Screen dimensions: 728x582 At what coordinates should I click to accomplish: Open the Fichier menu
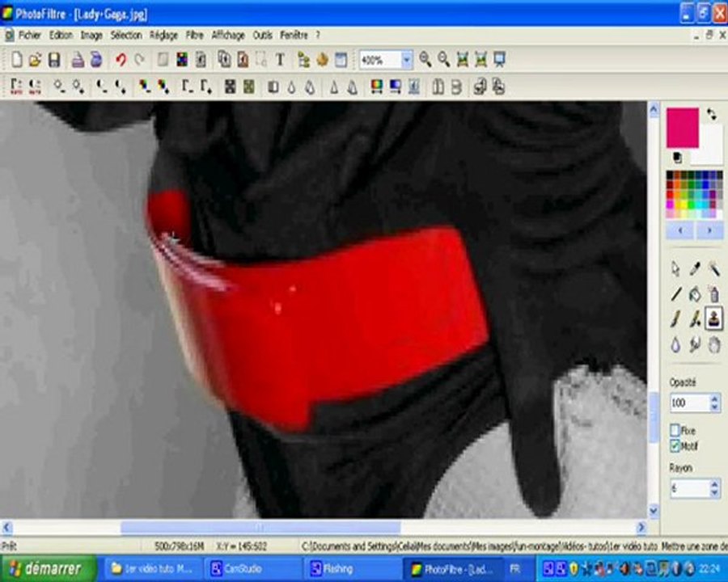point(30,36)
